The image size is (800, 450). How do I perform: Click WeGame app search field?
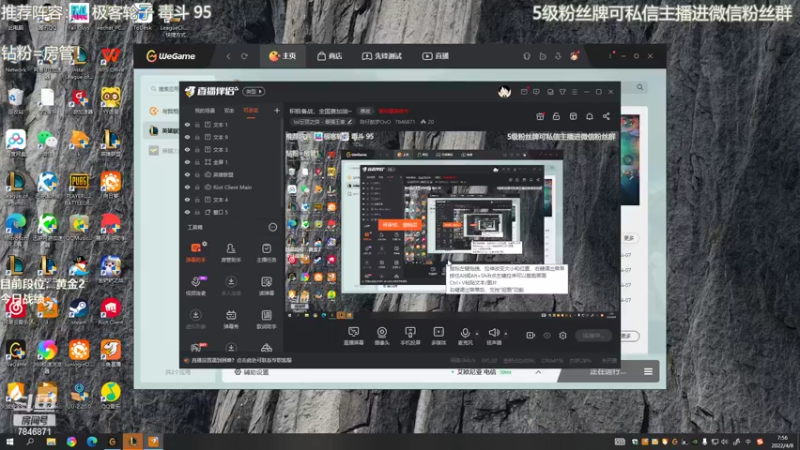165,89
